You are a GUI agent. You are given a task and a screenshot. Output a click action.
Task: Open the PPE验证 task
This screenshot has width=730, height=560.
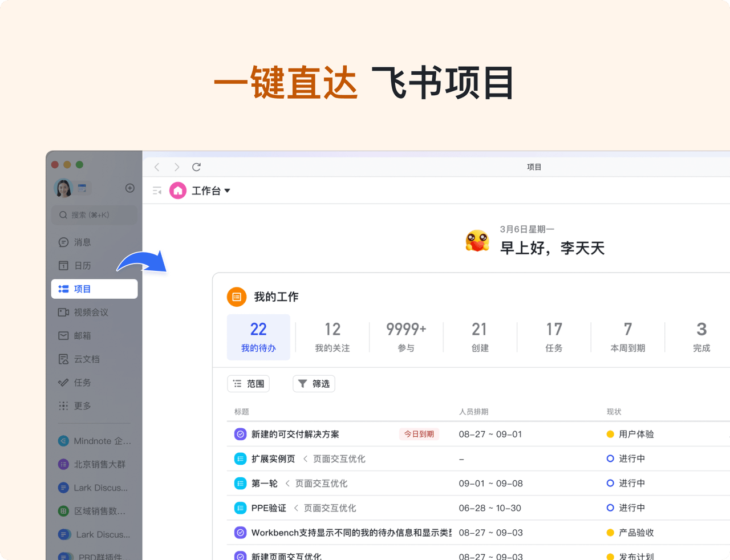269,508
